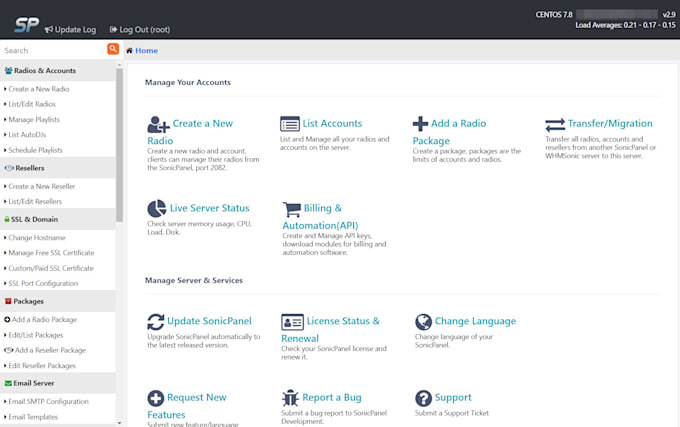The image size is (680, 427).
Task: Click the Transfer/Migration arrows icon
Action: coord(555,125)
